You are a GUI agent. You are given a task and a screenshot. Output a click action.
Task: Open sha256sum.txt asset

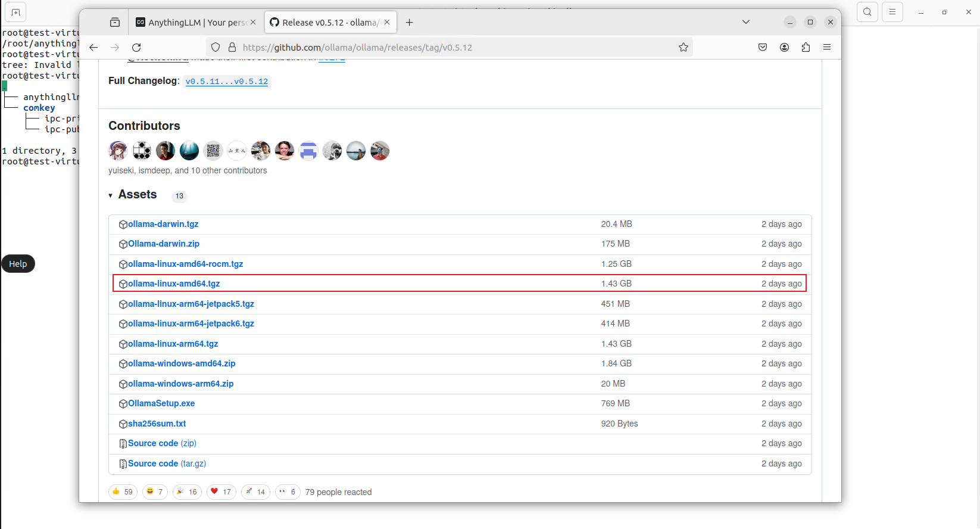pos(157,424)
